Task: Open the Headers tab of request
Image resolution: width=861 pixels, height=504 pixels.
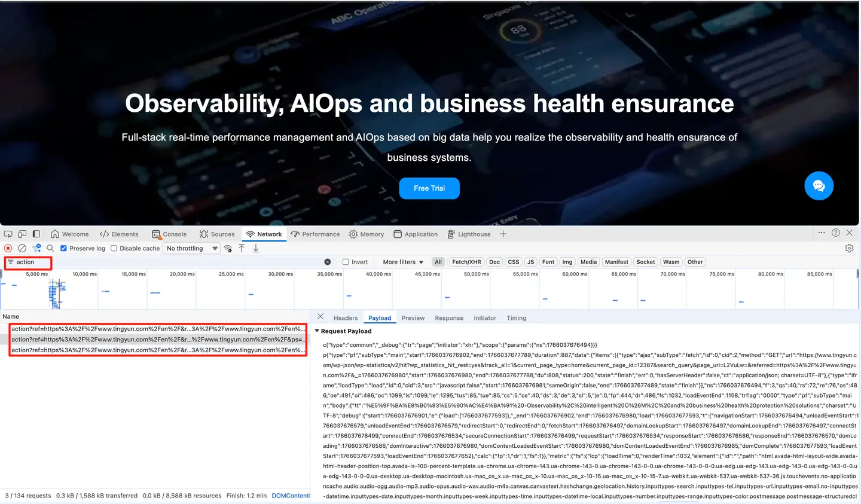Action: [346, 318]
